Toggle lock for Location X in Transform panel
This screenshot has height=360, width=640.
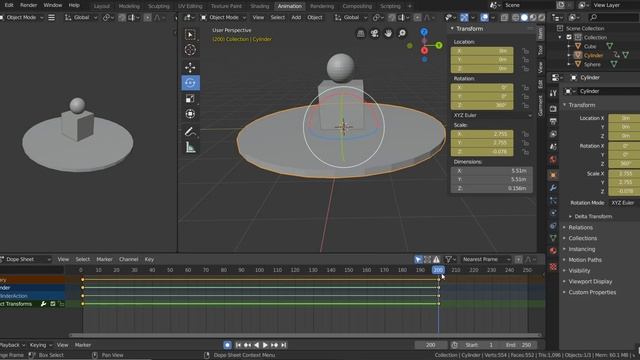pyautogui.click(x=526, y=51)
